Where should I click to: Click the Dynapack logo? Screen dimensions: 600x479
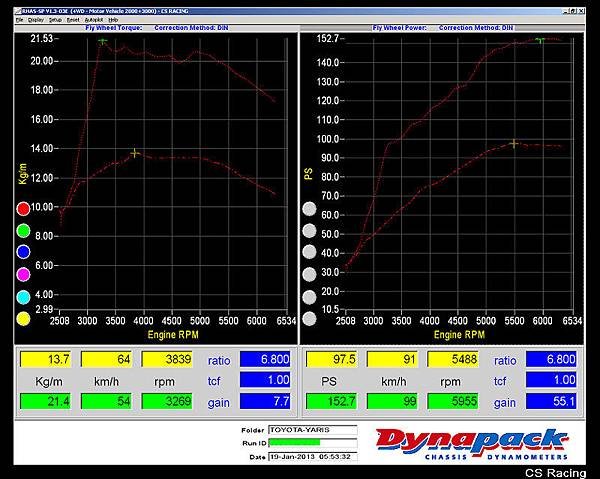pos(472,444)
